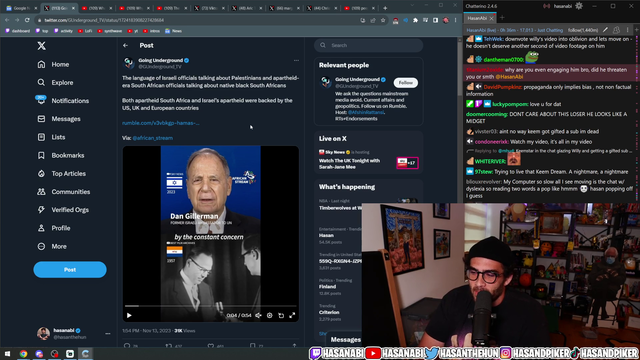
Task: Open Lists in X sidebar
Action: click(x=51, y=137)
